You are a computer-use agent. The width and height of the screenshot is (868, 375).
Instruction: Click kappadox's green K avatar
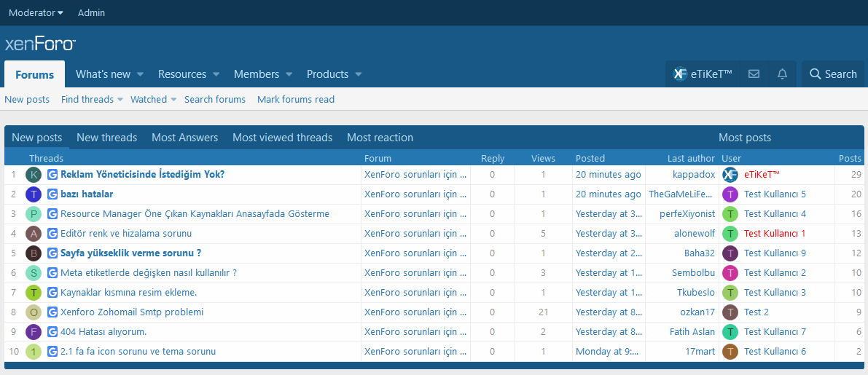pyautogui.click(x=34, y=175)
